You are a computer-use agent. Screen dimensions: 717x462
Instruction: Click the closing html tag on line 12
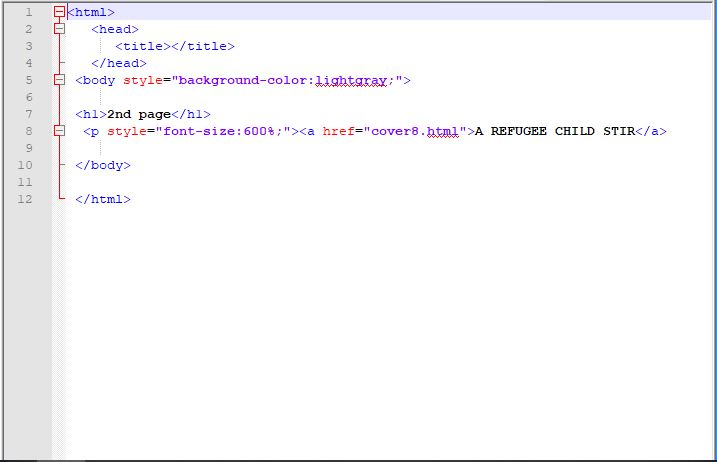click(103, 199)
